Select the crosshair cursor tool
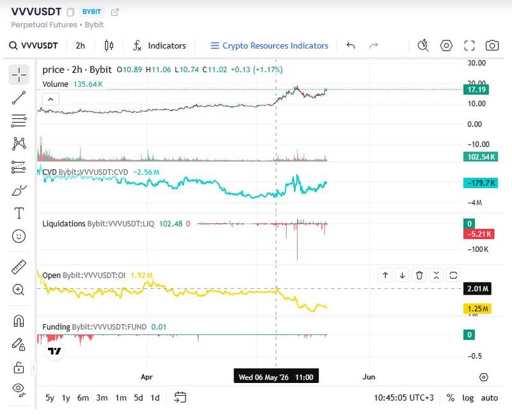 [x=19, y=75]
